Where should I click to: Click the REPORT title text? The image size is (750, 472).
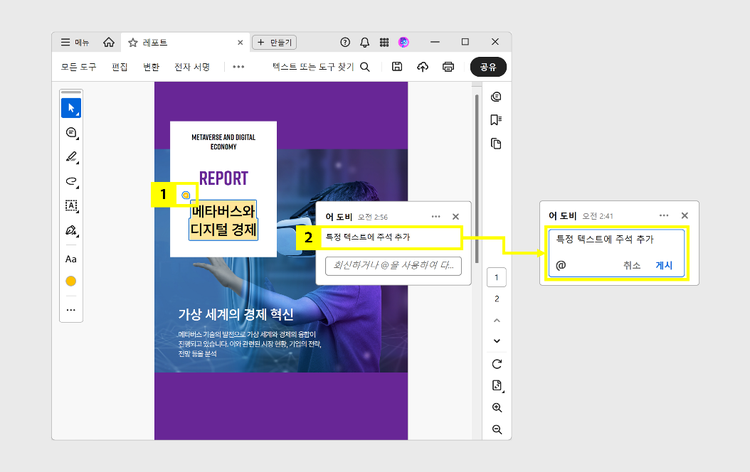pyautogui.click(x=223, y=178)
